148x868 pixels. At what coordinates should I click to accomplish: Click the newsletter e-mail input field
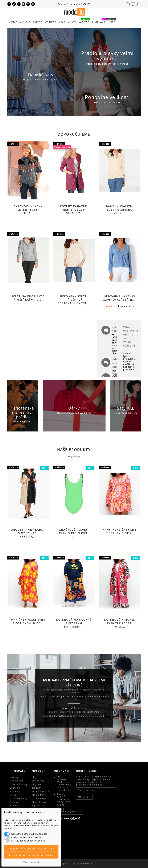pyautogui.click(x=96, y=790)
